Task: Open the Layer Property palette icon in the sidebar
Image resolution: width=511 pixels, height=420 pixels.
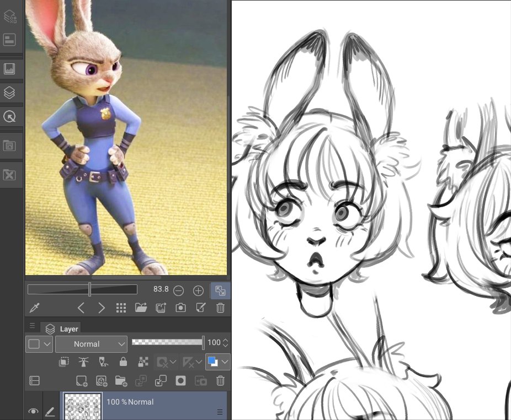Action: (x=9, y=15)
